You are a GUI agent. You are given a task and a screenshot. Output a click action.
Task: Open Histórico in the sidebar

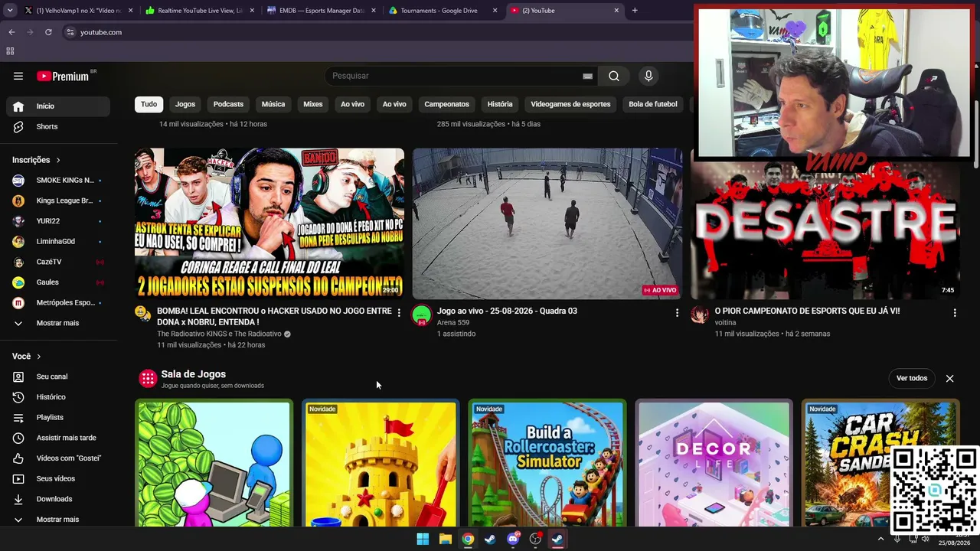click(58, 397)
